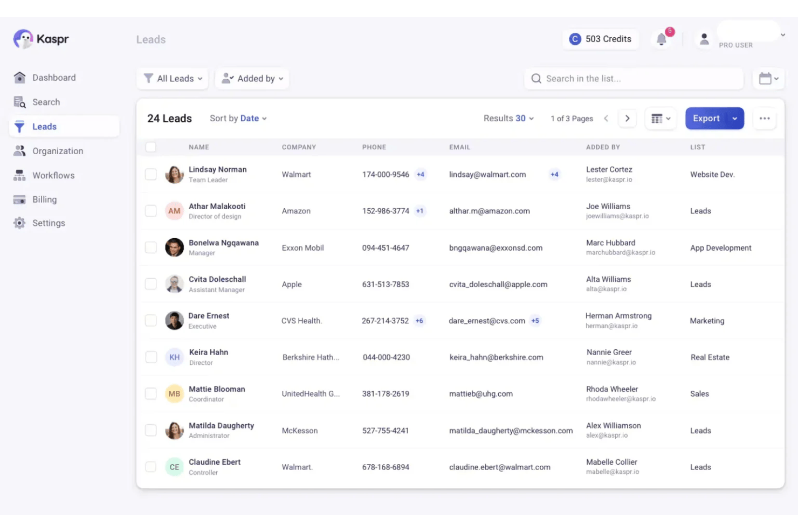Check the Bonelwa Ngqawana row checkbox

151,248
